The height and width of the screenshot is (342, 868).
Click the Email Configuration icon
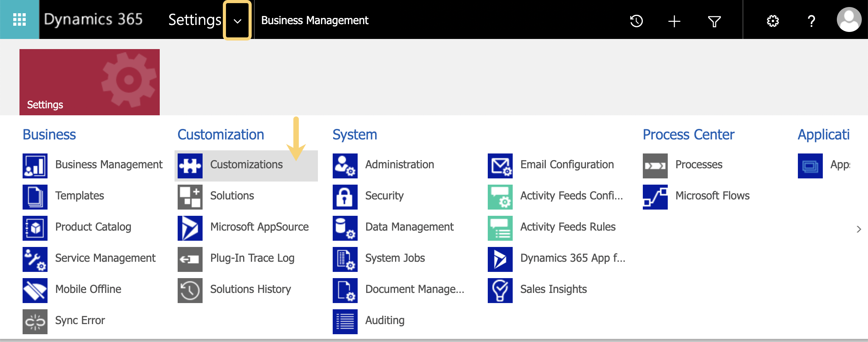point(500,166)
